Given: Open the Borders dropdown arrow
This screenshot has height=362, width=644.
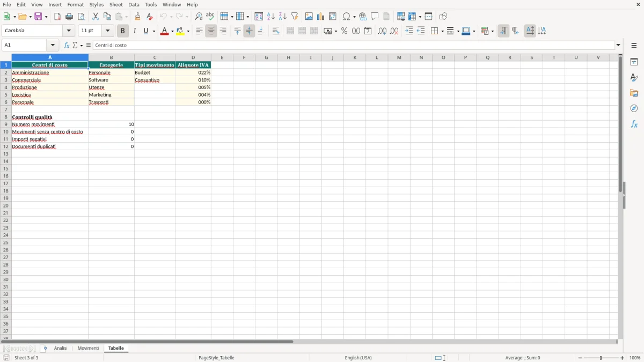Looking at the screenshot, I should (442, 31).
